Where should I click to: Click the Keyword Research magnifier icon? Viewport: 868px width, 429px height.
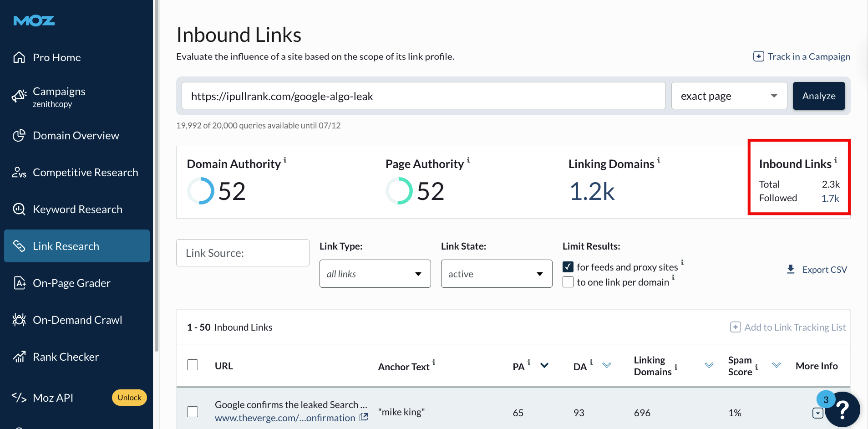[x=19, y=209]
